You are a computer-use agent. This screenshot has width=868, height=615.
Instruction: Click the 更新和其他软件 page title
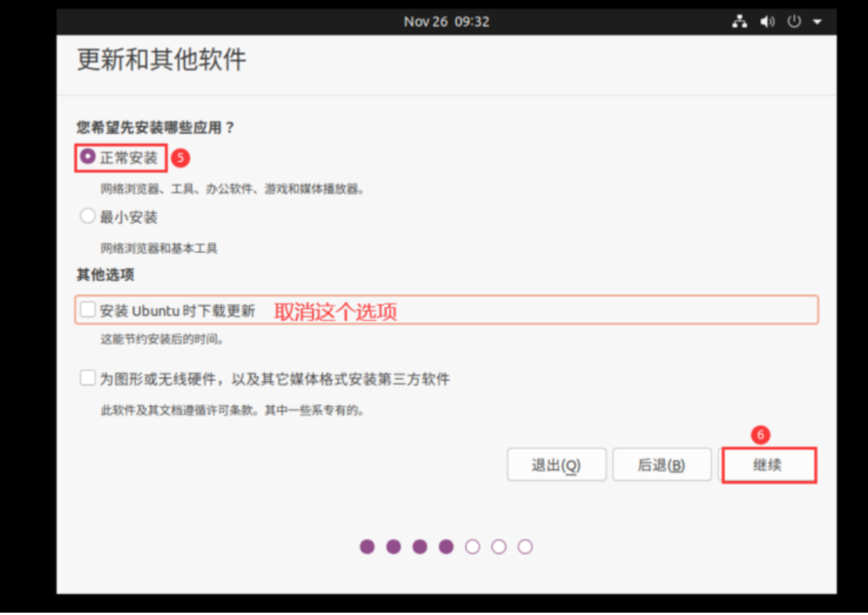(161, 60)
